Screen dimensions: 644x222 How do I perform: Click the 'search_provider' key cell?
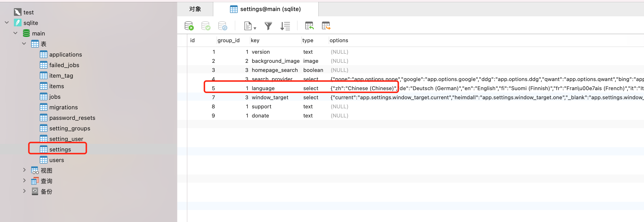point(276,79)
